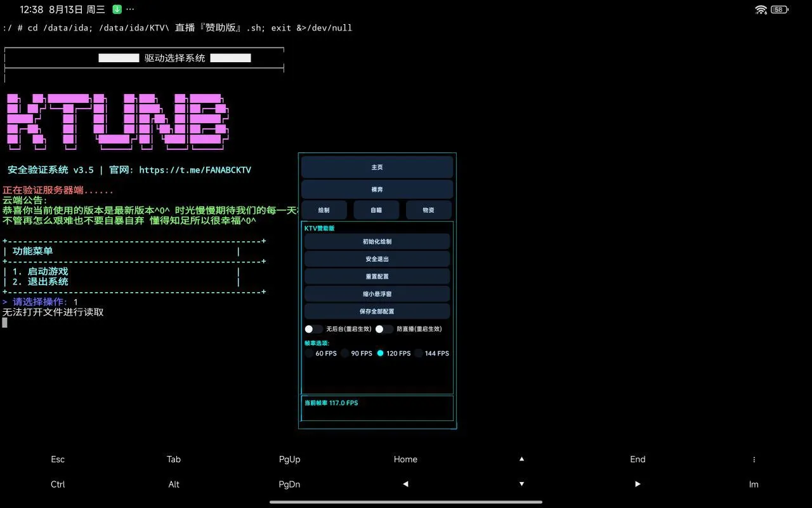
Task: Click the 保存全部配置 button
Action: [377, 311]
